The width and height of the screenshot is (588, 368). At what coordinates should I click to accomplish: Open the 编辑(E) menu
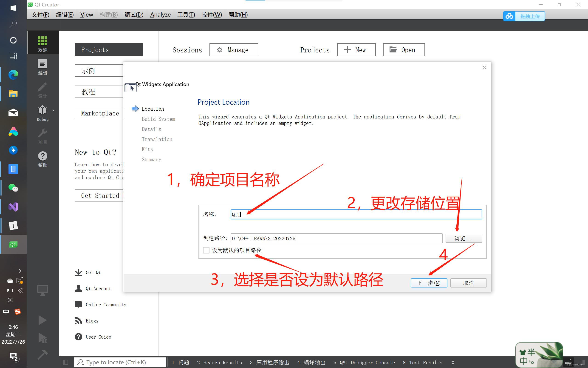[x=65, y=14]
